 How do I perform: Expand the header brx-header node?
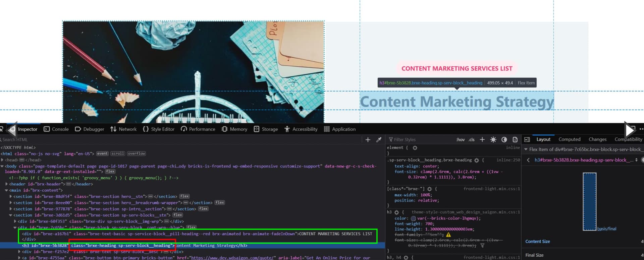(x=6, y=184)
